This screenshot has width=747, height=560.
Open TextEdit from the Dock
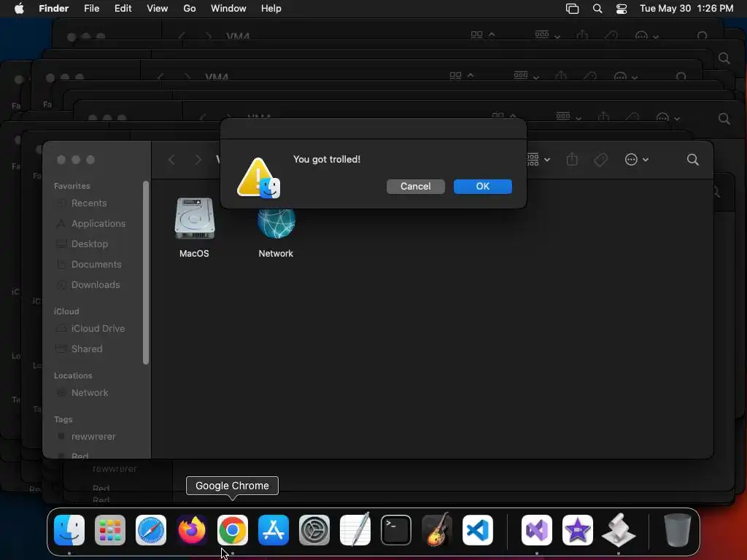[355, 530]
